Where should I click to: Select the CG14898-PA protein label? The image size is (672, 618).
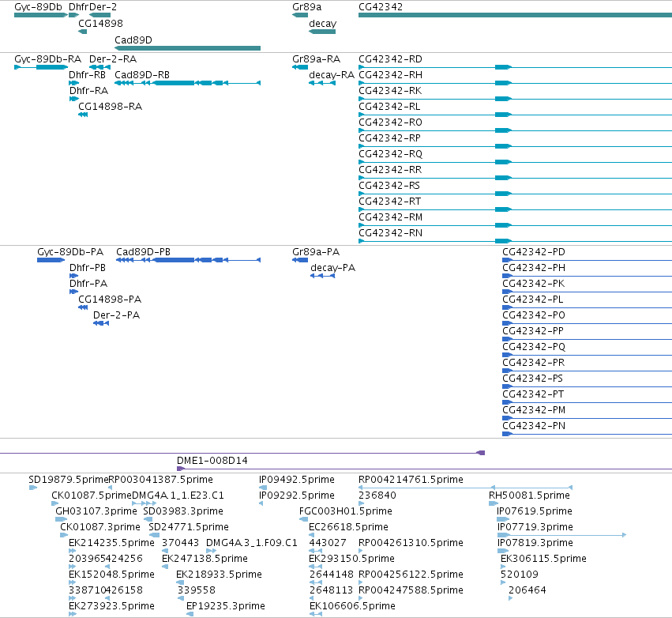point(110,299)
